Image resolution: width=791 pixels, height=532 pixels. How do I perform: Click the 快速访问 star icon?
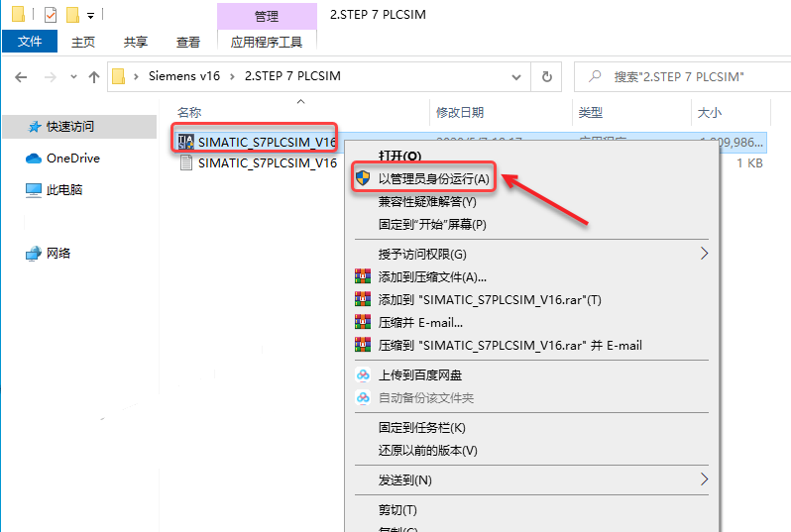point(35,127)
